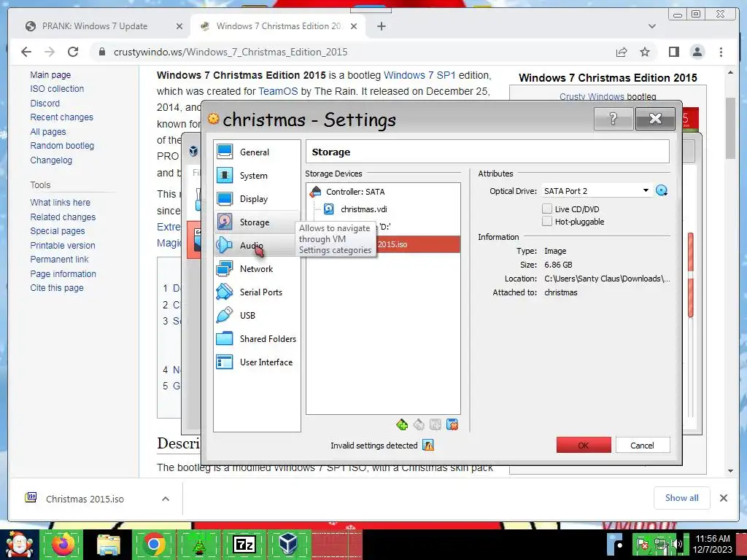Click OK in christmas Settings dialog
The width and height of the screenshot is (747, 560).
(x=584, y=446)
